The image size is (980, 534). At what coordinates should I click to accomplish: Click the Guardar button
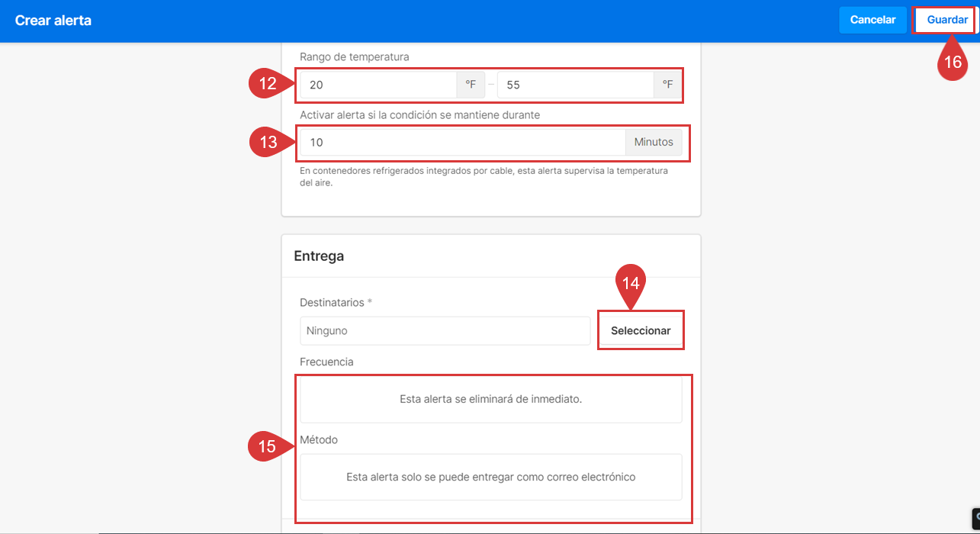coord(946,20)
